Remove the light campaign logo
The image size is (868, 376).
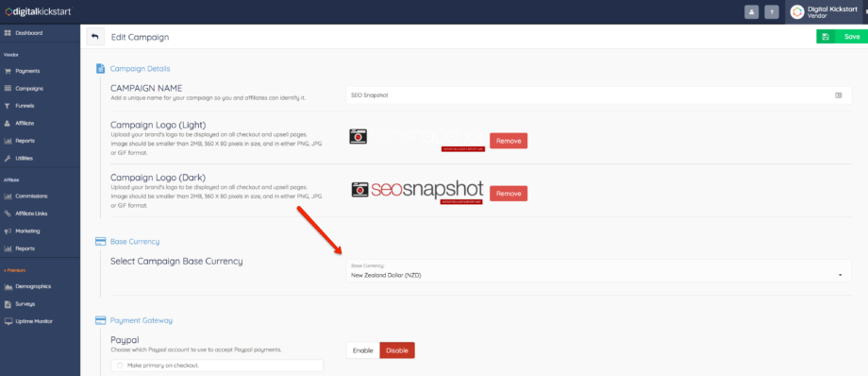pyautogui.click(x=509, y=141)
